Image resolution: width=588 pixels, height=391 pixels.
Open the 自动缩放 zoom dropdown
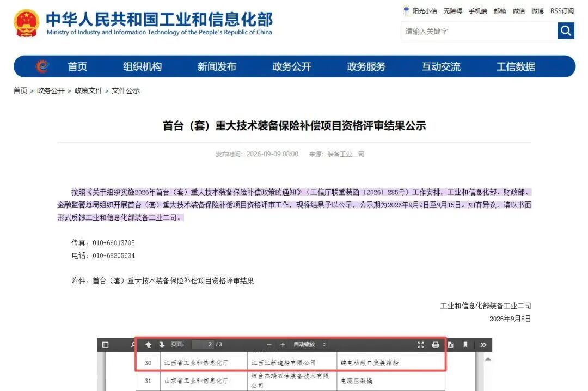point(310,345)
